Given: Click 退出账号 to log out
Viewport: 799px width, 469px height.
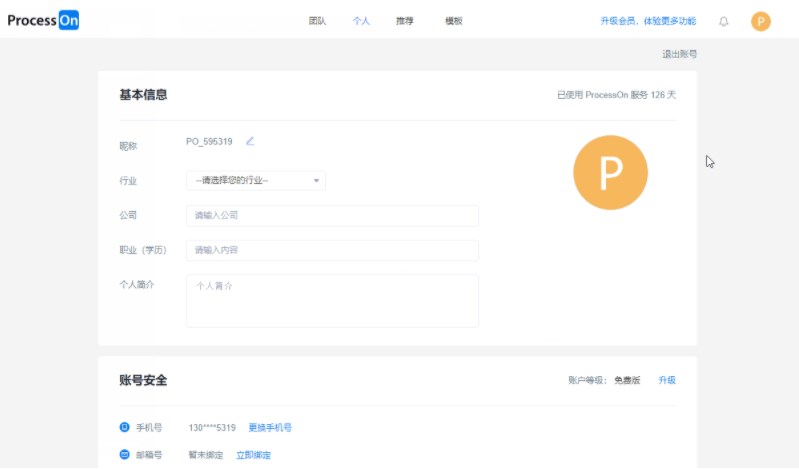Looking at the screenshot, I should pyautogui.click(x=679, y=54).
